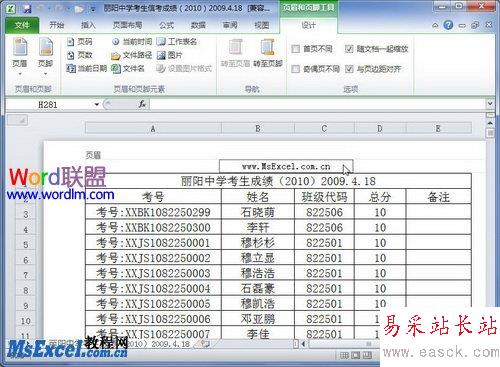Minimize the ribbon with caret icon
Viewport: 500px width, 367px height.
pyautogui.click(x=435, y=25)
